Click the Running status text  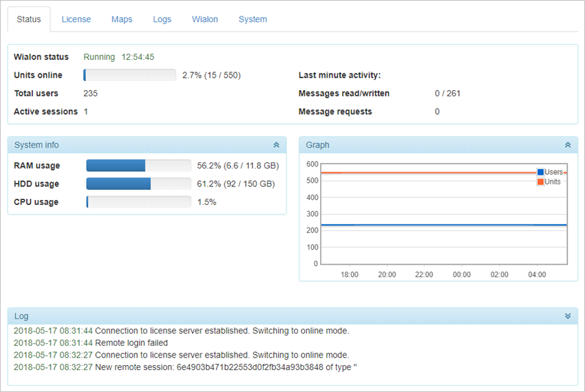pos(99,57)
